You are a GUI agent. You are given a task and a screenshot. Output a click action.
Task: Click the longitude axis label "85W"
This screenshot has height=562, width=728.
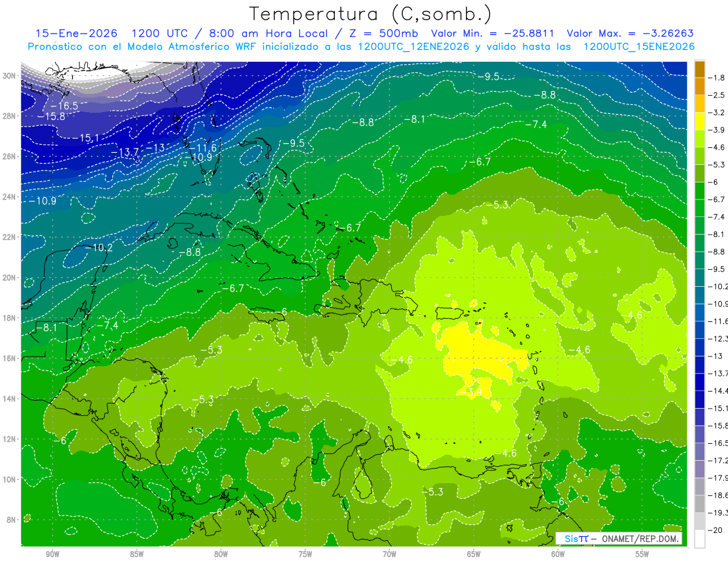click(136, 554)
